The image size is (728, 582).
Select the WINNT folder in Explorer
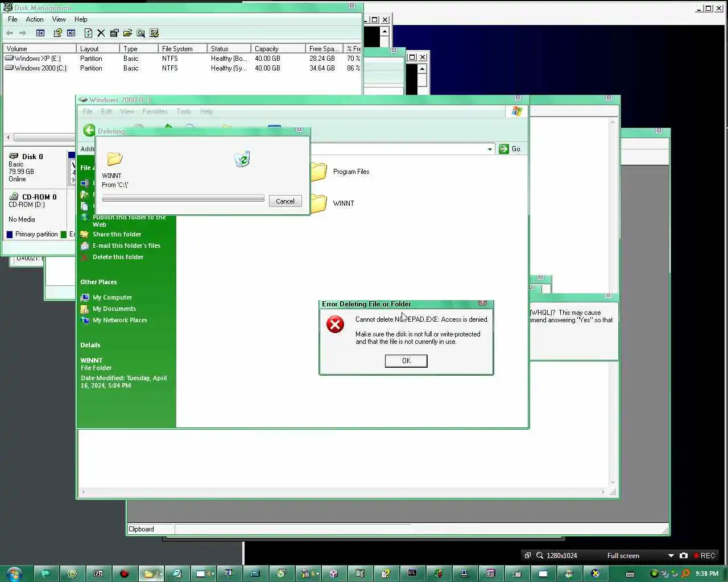point(333,203)
